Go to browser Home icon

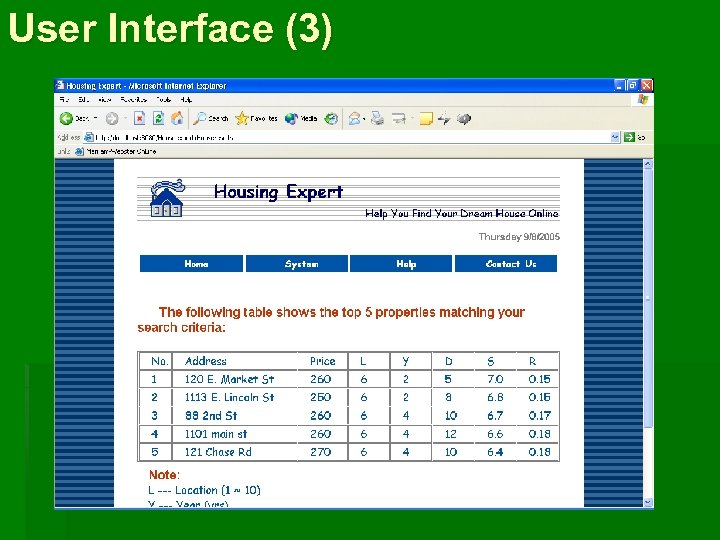click(x=177, y=118)
